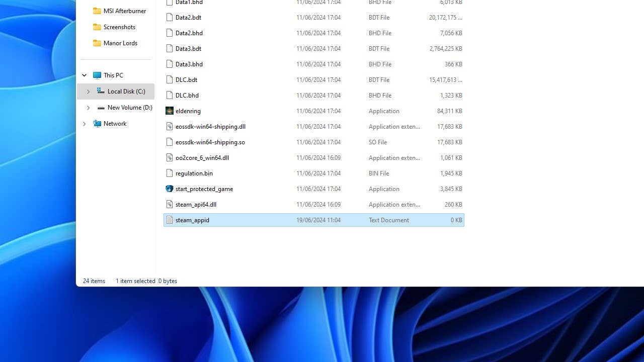The width and height of the screenshot is (644, 362).
Task: Click the start_protected_game shield icon
Action: (170, 189)
